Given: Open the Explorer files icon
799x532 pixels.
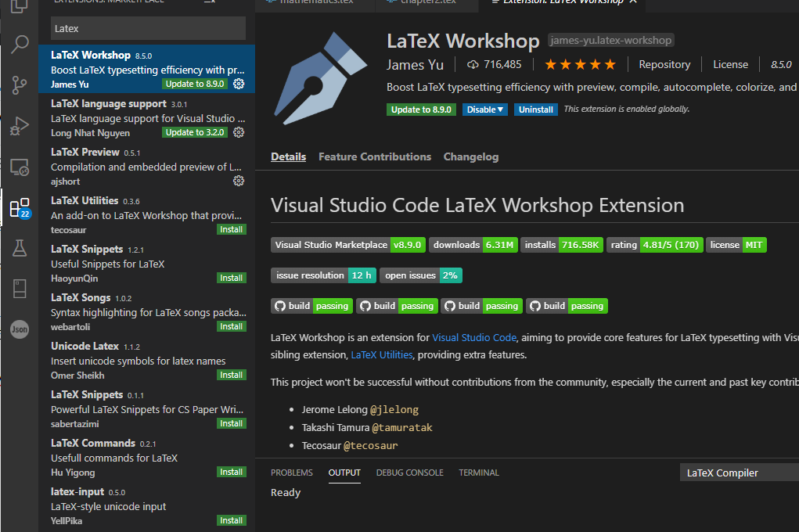Looking at the screenshot, I should click(x=20, y=6).
